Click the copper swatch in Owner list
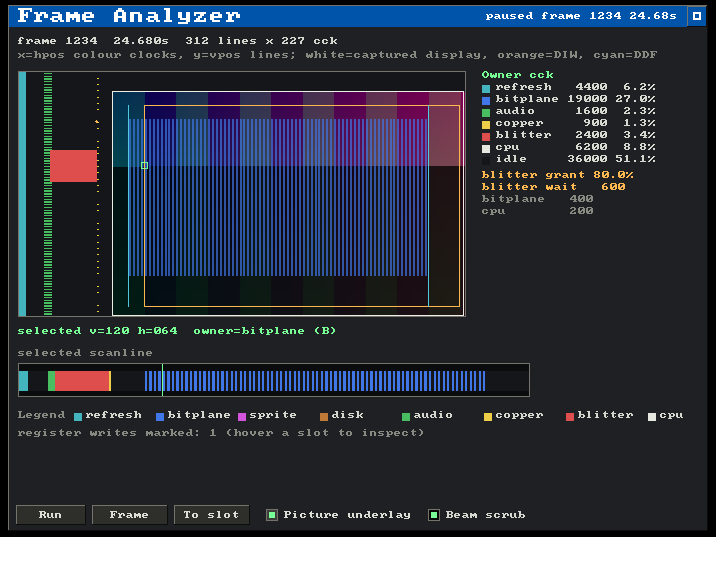This screenshot has height=581, width=716. [x=486, y=125]
